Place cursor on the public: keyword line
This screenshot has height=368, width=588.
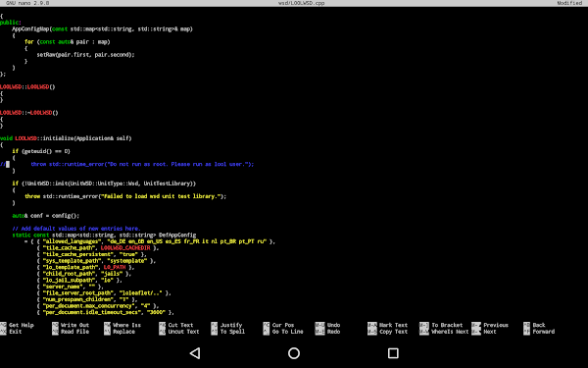[x=11, y=23]
